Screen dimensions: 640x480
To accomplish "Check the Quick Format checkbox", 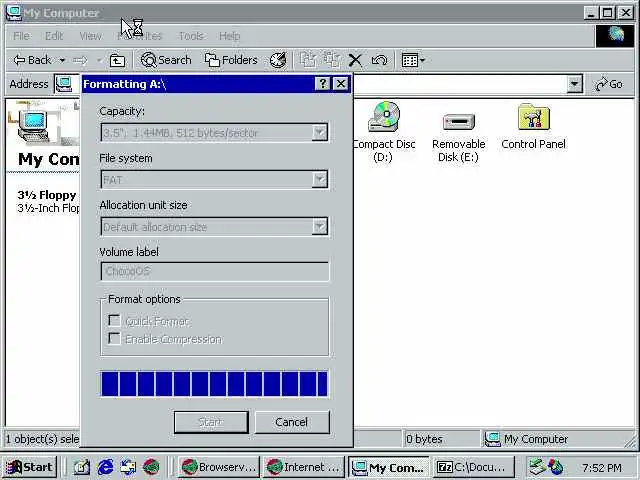I will 114,320.
